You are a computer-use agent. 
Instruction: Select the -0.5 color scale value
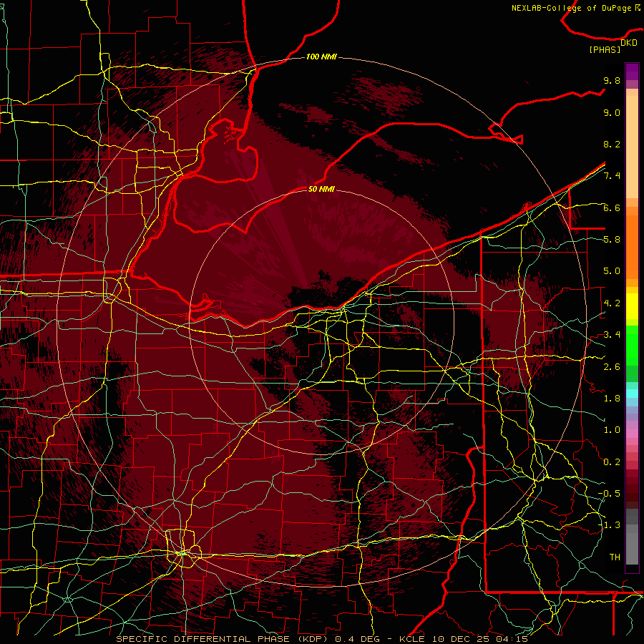[609, 494]
